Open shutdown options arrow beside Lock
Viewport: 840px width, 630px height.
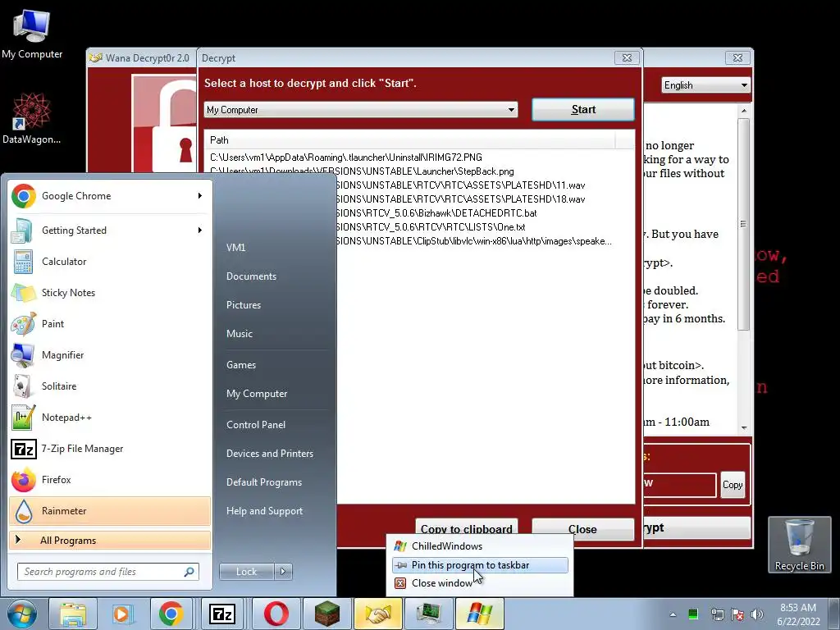tap(283, 572)
